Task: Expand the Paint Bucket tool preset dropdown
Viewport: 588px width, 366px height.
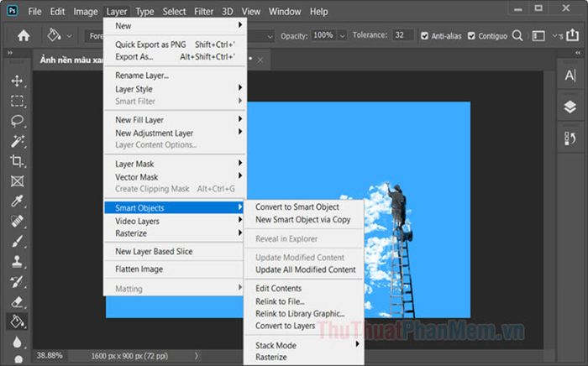Action: click(x=70, y=36)
